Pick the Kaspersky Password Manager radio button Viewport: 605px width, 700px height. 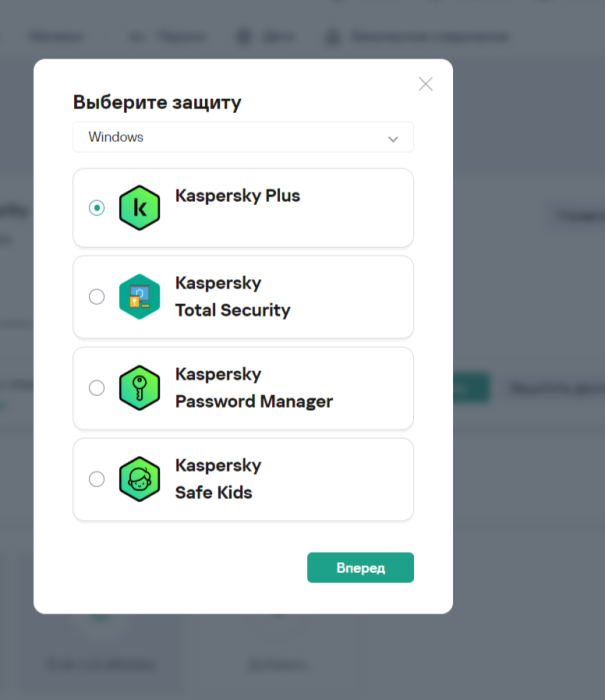97,388
